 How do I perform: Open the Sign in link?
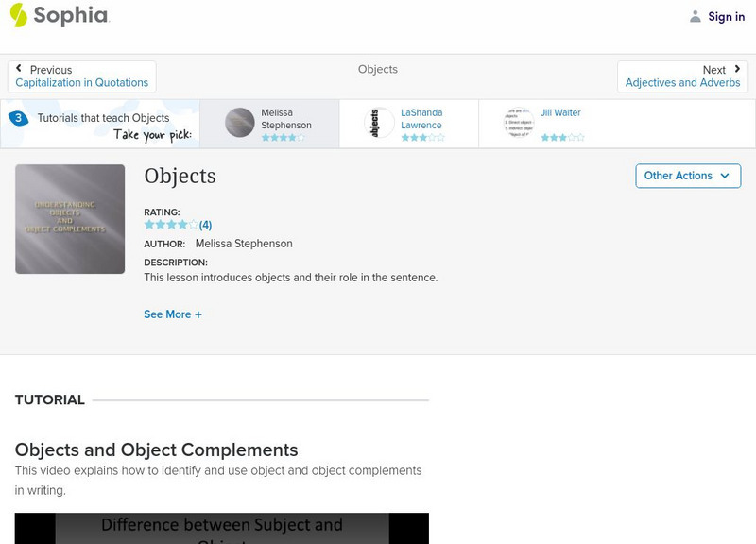pyautogui.click(x=726, y=16)
